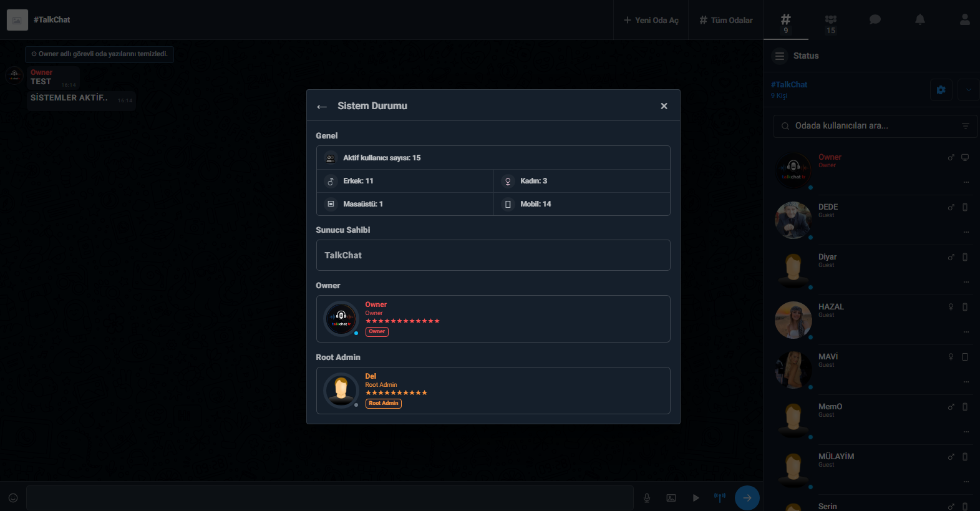Screen dimensions: 980x511
Task: Expand the #TalkChat room dropdown chevron
Action: (x=968, y=90)
